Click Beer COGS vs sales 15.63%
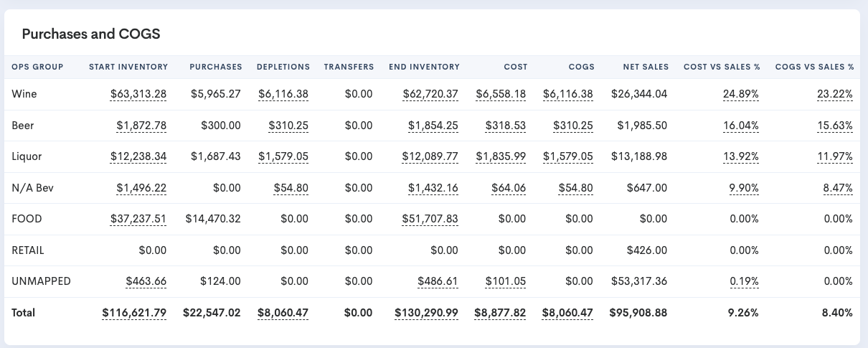The width and height of the screenshot is (868, 348). [835, 126]
